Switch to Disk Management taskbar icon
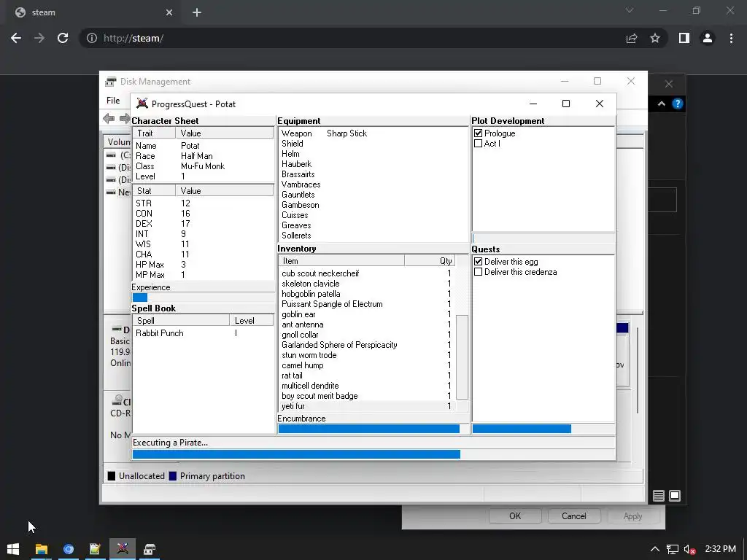 150,549
